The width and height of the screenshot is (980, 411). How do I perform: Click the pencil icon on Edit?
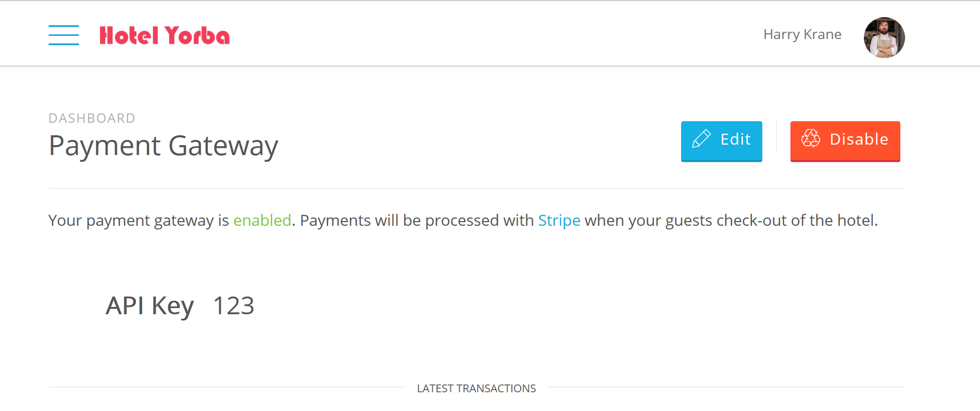click(x=701, y=139)
